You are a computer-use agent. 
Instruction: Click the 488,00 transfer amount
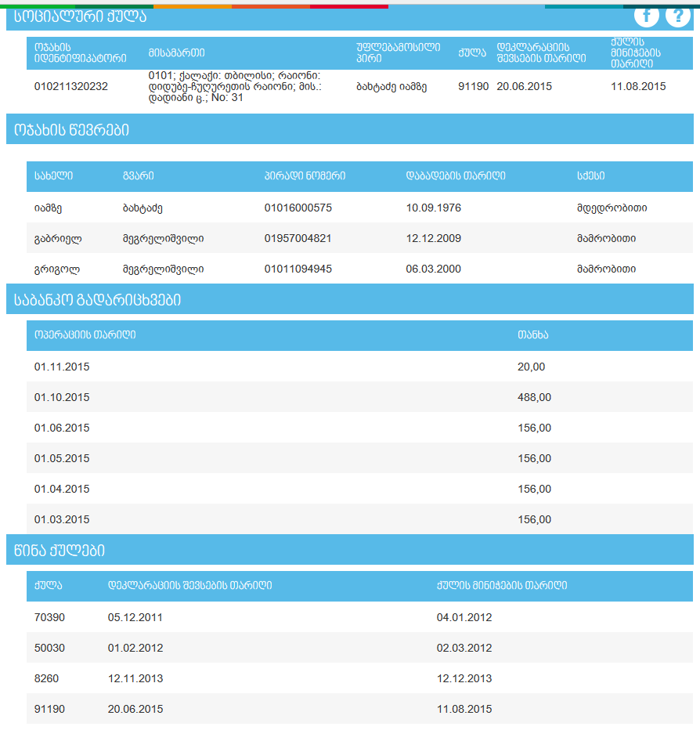coord(534,397)
